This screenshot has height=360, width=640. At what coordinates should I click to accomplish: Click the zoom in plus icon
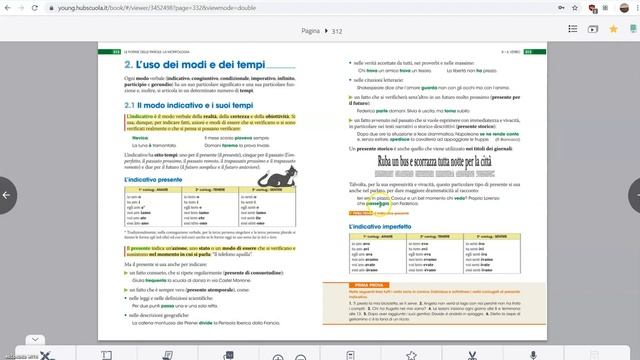click(x=278, y=357)
